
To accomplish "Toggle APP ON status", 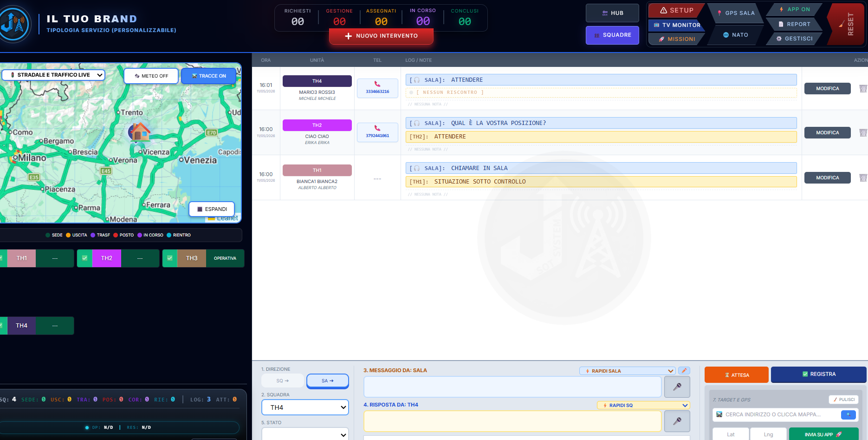I will [794, 9].
